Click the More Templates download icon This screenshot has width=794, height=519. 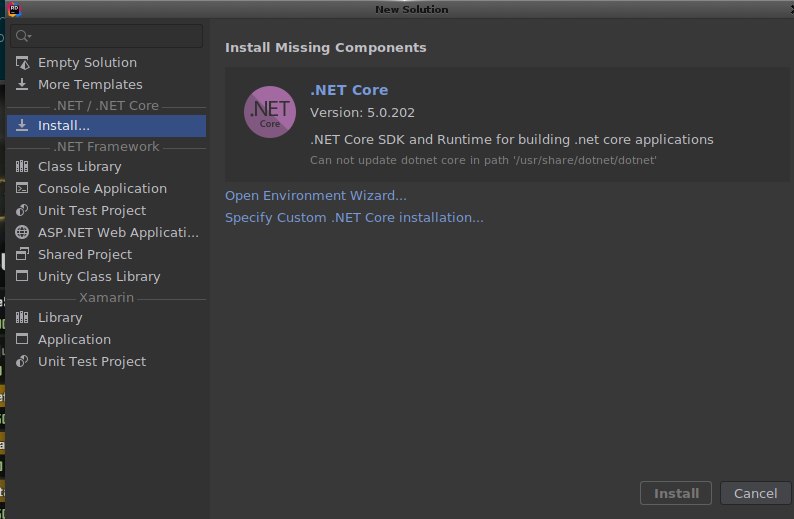22,84
